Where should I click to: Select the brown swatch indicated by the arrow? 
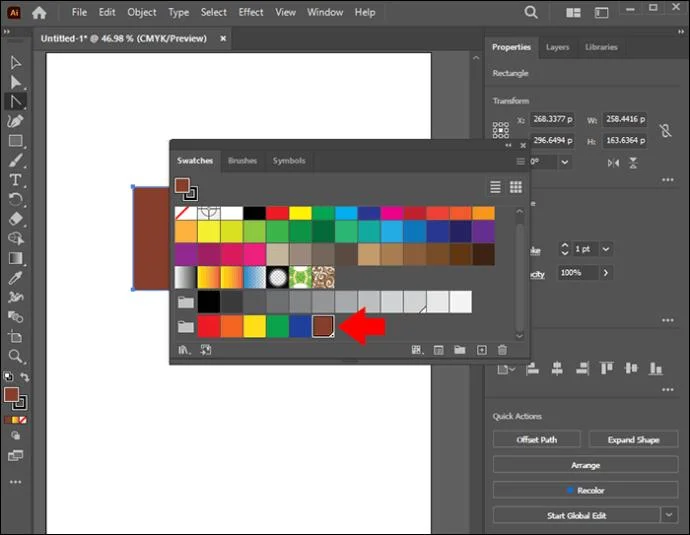coord(323,326)
